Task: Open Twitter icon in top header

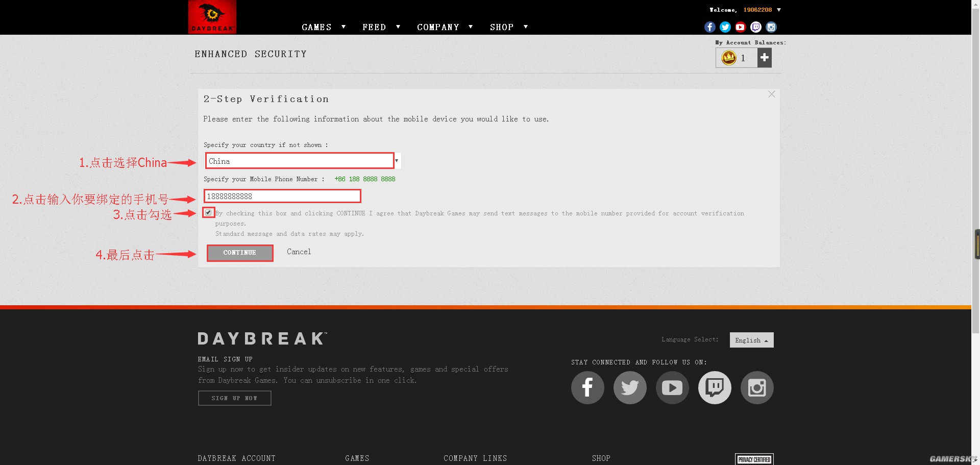Action: coord(725,27)
